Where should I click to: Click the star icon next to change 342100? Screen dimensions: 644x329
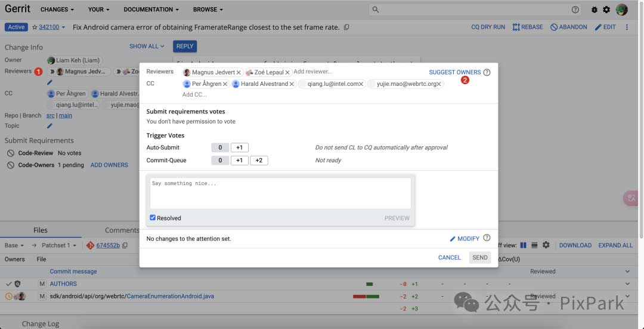point(35,27)
